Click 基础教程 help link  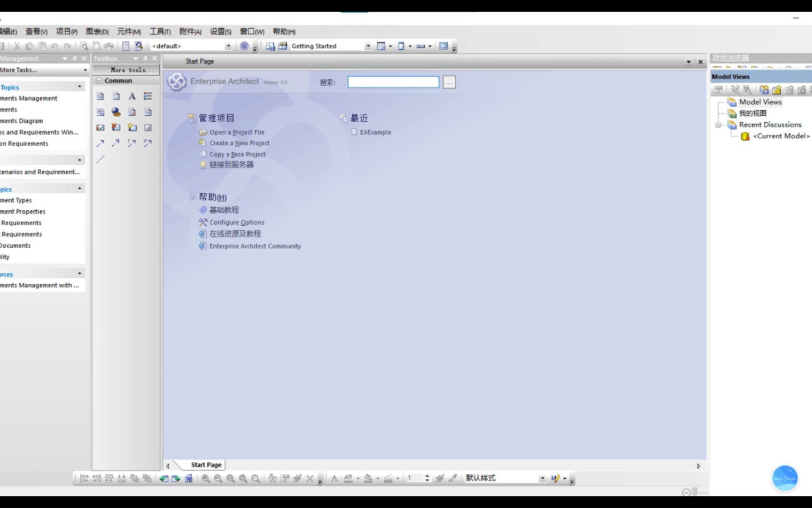tap(224, 210)
